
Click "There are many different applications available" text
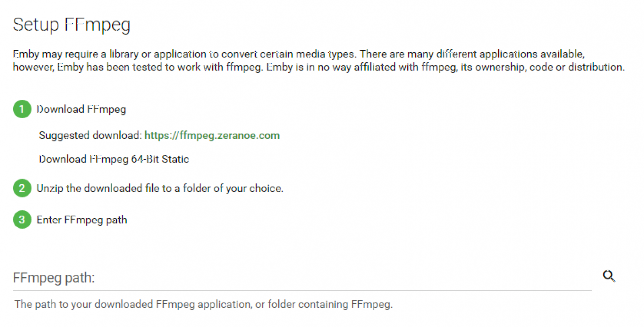click(x=472, y=54)
